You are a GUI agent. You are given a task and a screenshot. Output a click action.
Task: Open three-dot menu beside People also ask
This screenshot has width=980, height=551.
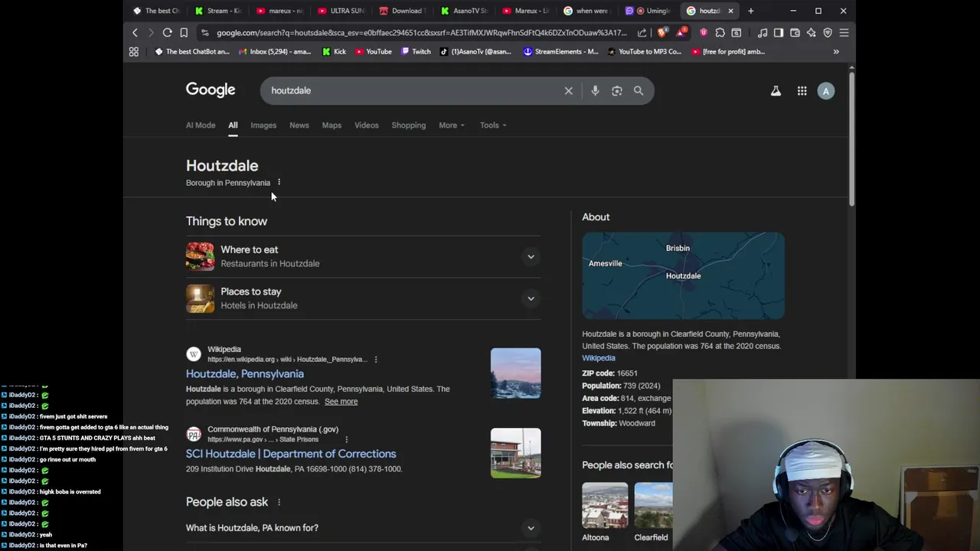279,502
